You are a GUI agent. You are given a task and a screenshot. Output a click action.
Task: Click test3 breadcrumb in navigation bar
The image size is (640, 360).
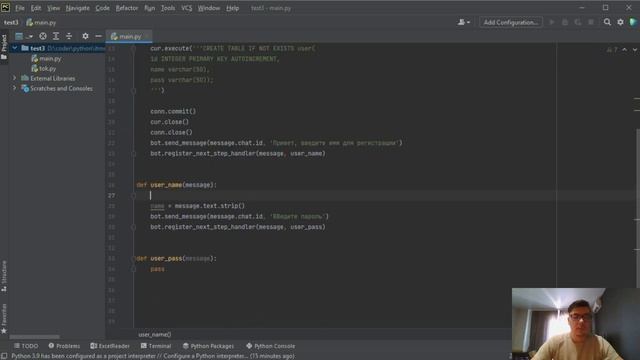coord(11,22)
